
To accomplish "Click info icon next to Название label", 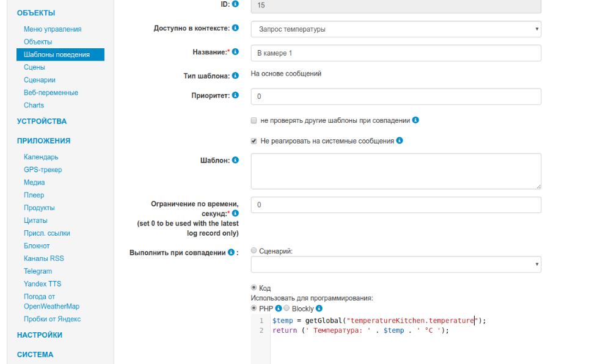I will (x=236, y=52).
